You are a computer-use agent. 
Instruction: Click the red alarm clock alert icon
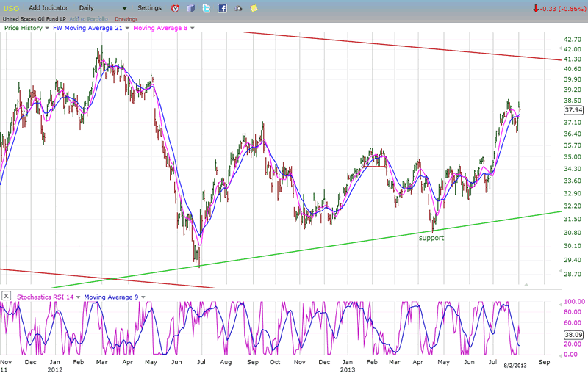point(175,8)
